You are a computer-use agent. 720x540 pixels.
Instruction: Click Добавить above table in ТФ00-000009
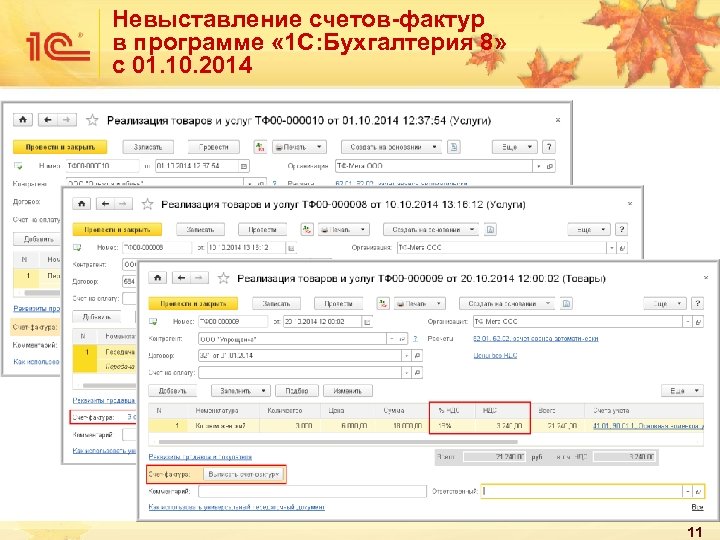173,391
